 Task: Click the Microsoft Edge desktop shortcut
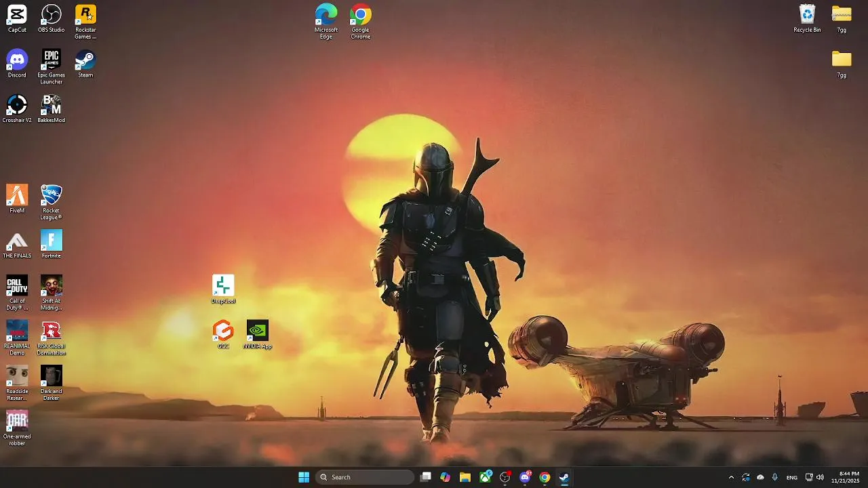(x=326, y=22)
